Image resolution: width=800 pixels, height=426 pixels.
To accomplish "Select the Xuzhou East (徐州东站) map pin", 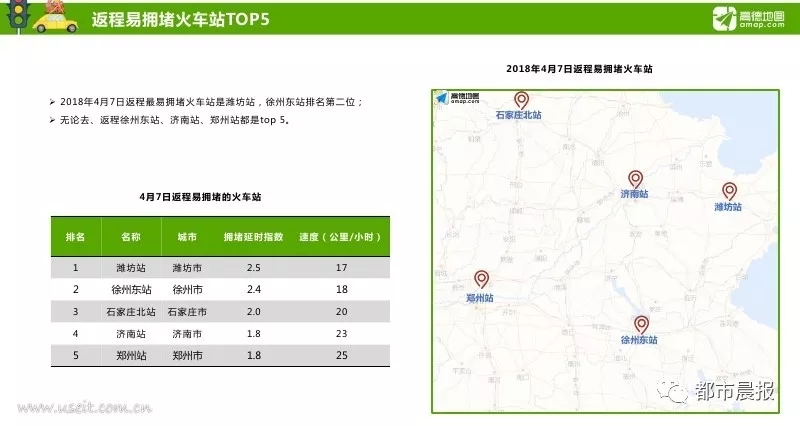I will (x=640, y=323).
